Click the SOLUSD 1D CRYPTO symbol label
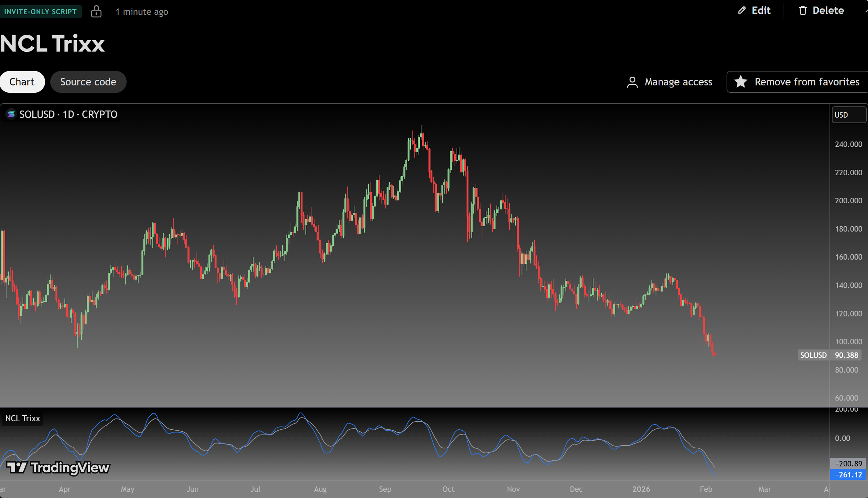 pos(68,114)
